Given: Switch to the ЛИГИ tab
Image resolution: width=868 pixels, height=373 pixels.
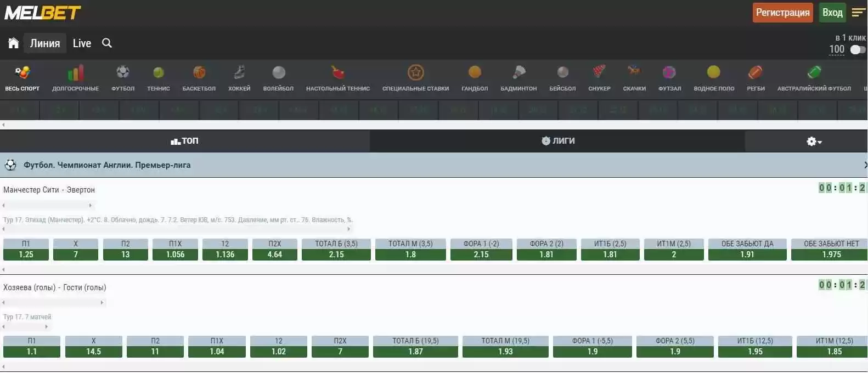Looking at the screenshot, I should [557, 141].
